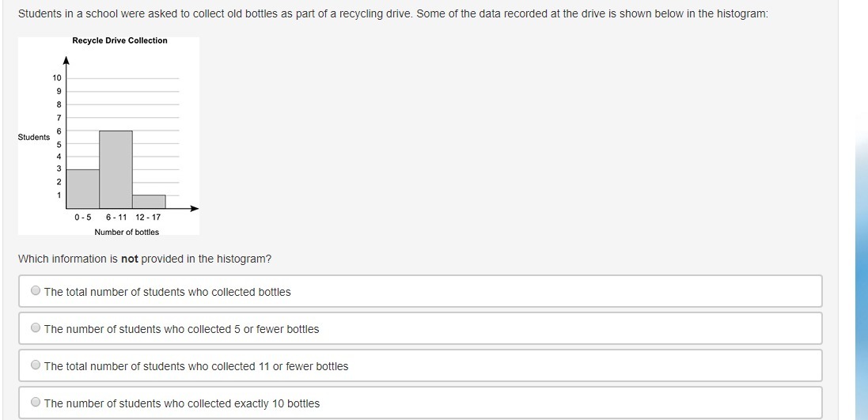
Task: Click the "Number of bottles" x-axis title
Action: (x=127, y=232)
